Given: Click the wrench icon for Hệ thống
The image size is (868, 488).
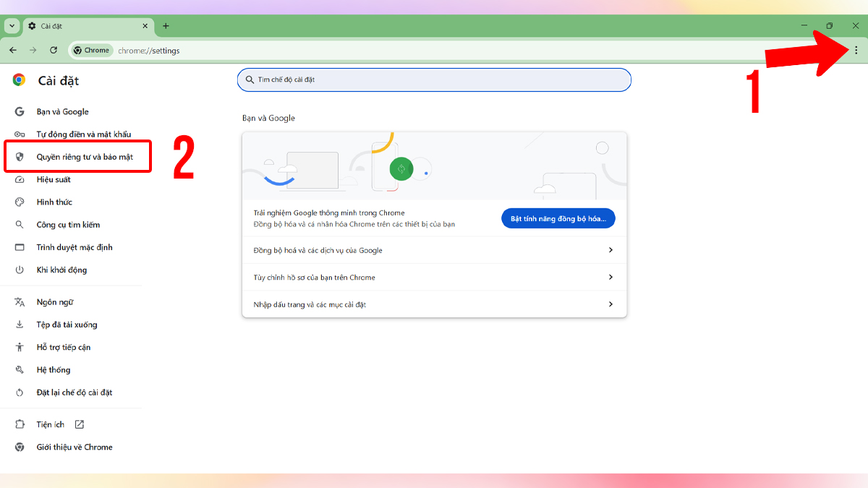Looking at the screenshot, I should click(20, 369).
